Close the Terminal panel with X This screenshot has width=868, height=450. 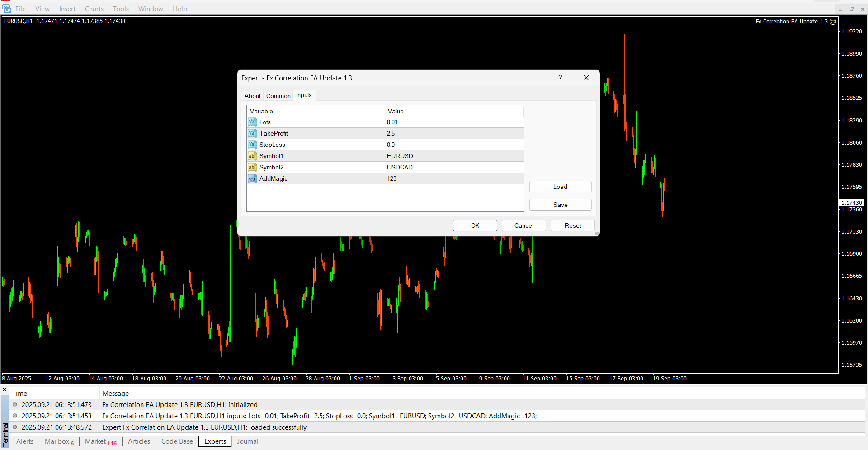pyautogui.click(x=5, y=389)
